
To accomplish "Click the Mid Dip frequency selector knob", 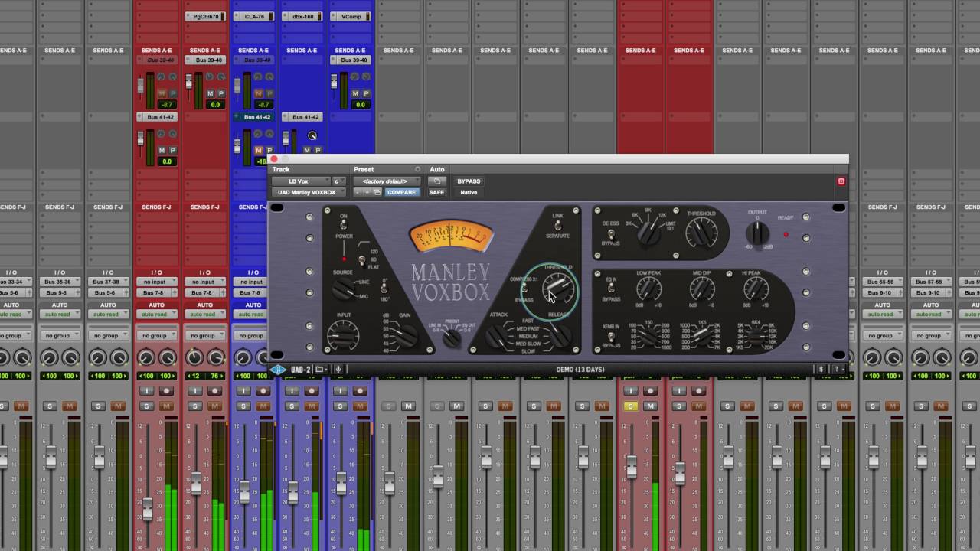I will click(x=701, y=336).
